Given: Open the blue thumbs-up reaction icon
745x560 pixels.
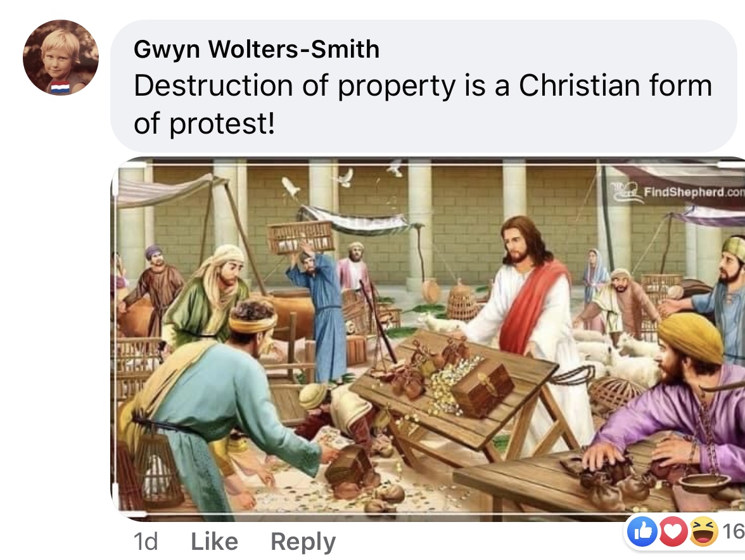Looking at the screenshot, I should pos(642,531).
